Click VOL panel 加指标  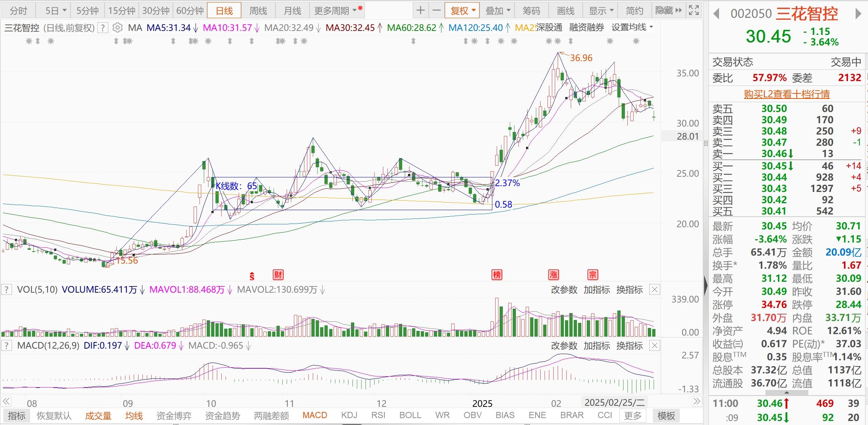pos(597,290)
